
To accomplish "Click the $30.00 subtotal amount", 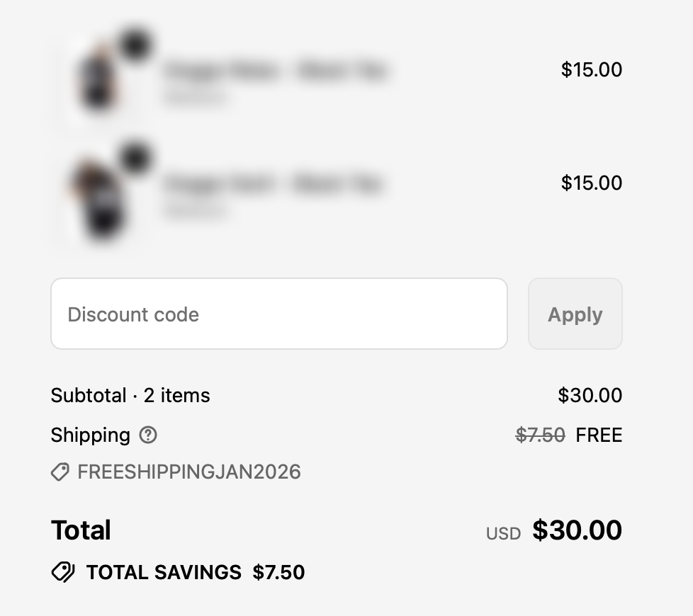I will 590,395.
